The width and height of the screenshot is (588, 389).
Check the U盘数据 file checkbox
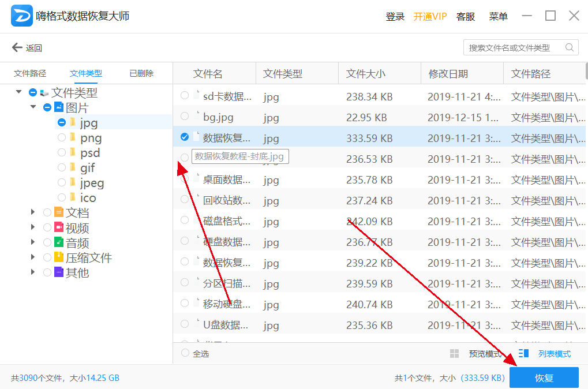point(185,324)
